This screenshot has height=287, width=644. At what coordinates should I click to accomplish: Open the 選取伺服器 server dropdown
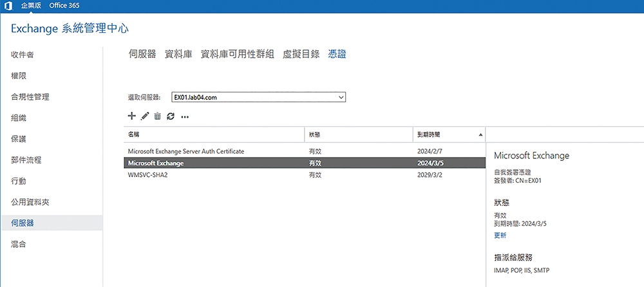[x=258, y=97]
